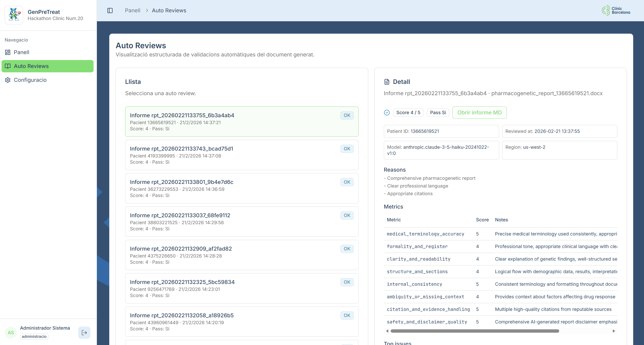Click the Clínic Barcelona logo
Viewport: 644px width, 345px height.
[x=616, y=11]
